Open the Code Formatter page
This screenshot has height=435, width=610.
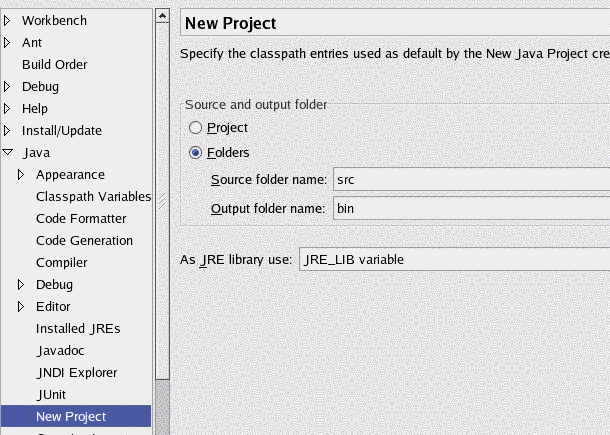click(x=81, y=218)
